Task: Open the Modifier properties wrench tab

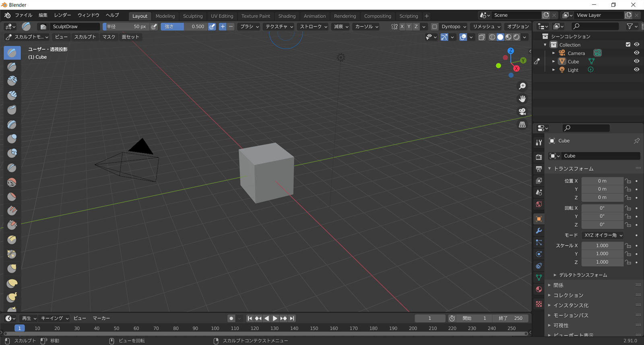Action: pos(539,231)
